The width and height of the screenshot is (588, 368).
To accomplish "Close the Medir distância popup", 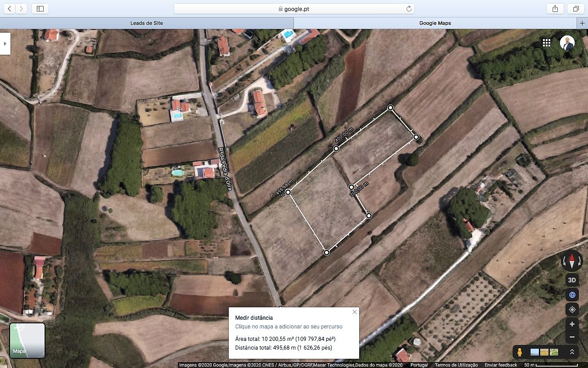I will tap(354, 312).
